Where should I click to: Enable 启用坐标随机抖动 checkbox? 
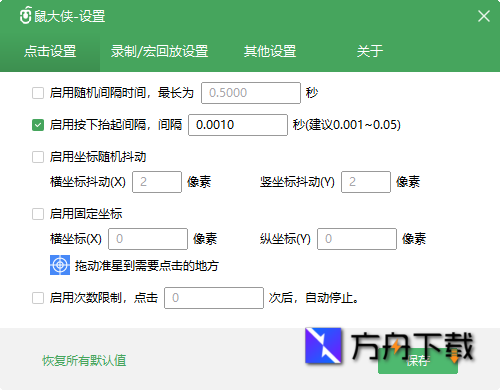(38, 157)
